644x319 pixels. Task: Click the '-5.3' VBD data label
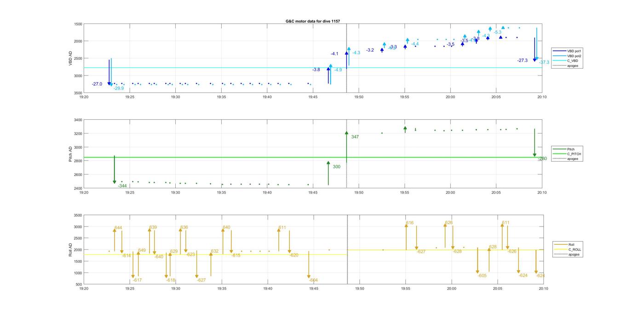[x=498, y=32]
